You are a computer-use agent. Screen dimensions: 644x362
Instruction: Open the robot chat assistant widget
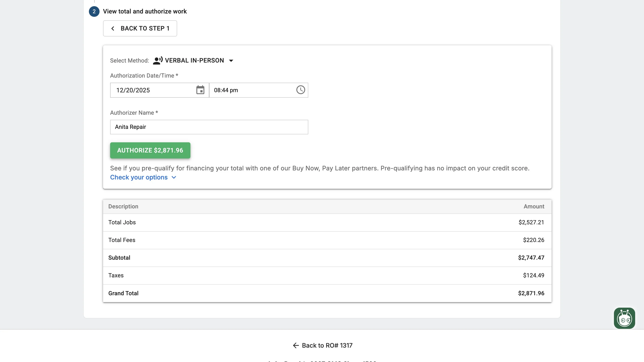coord(624,318)
